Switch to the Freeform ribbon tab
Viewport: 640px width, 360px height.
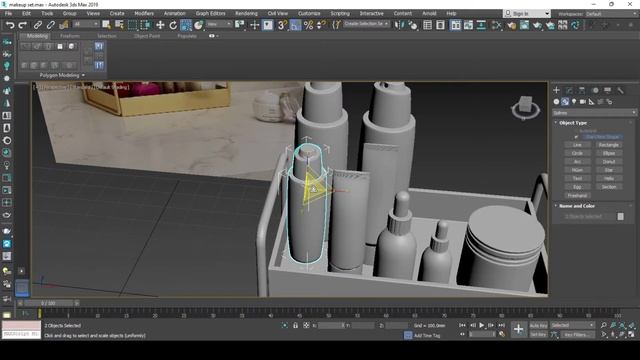70,36
